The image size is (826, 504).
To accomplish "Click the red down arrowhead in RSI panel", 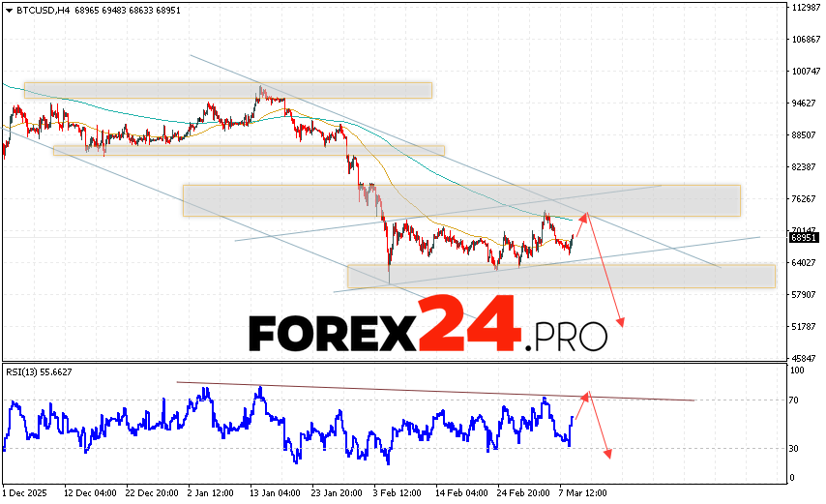I will (x=607, y=451).
